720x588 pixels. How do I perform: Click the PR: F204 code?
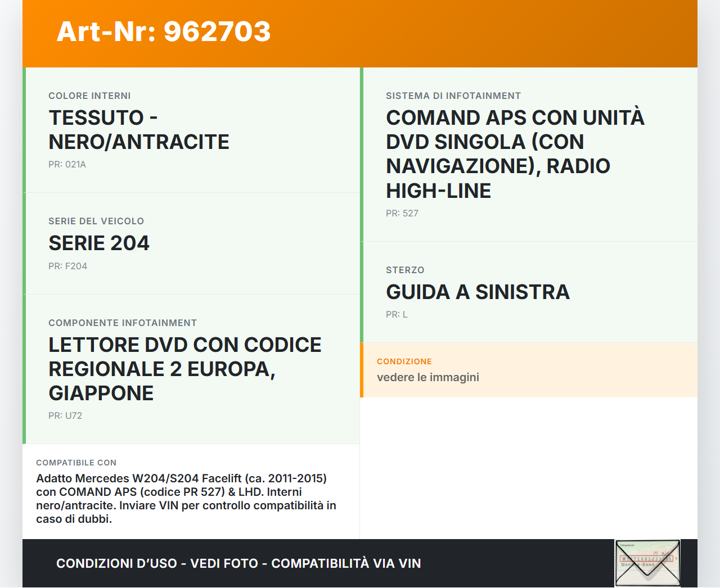[67, 266]
